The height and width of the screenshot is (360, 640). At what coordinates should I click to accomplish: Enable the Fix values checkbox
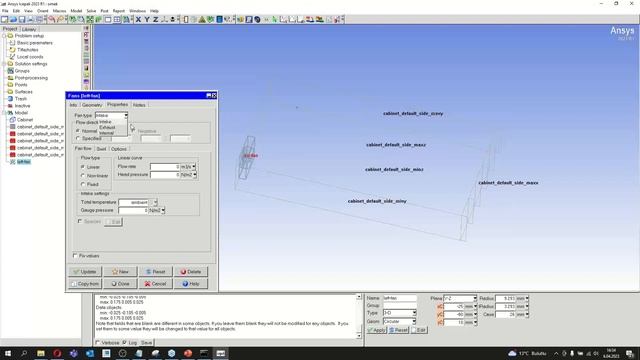click(75, 256)
